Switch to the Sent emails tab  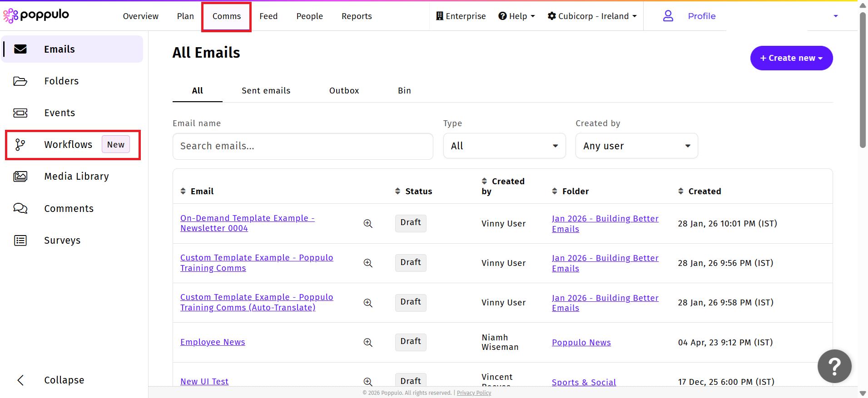pos(266,91)
